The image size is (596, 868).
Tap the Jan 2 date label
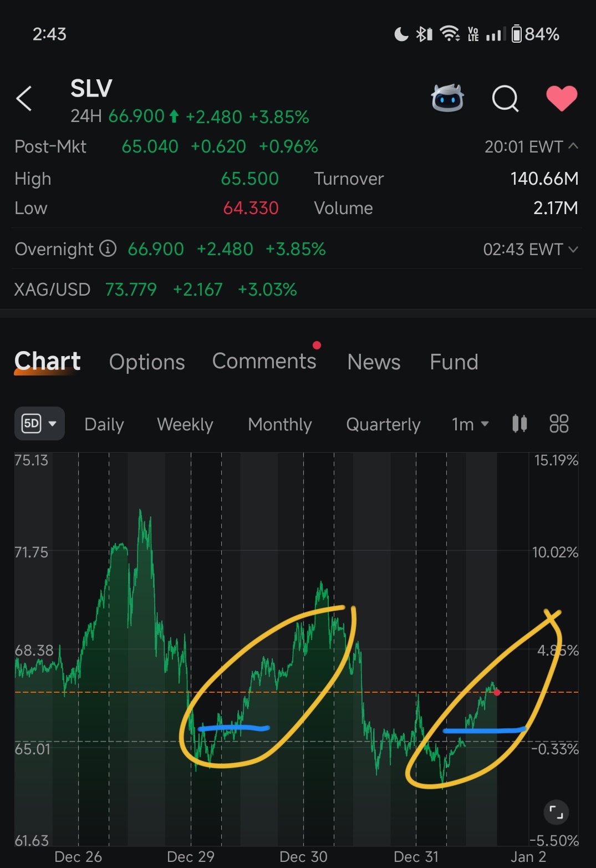click(528, 857)
